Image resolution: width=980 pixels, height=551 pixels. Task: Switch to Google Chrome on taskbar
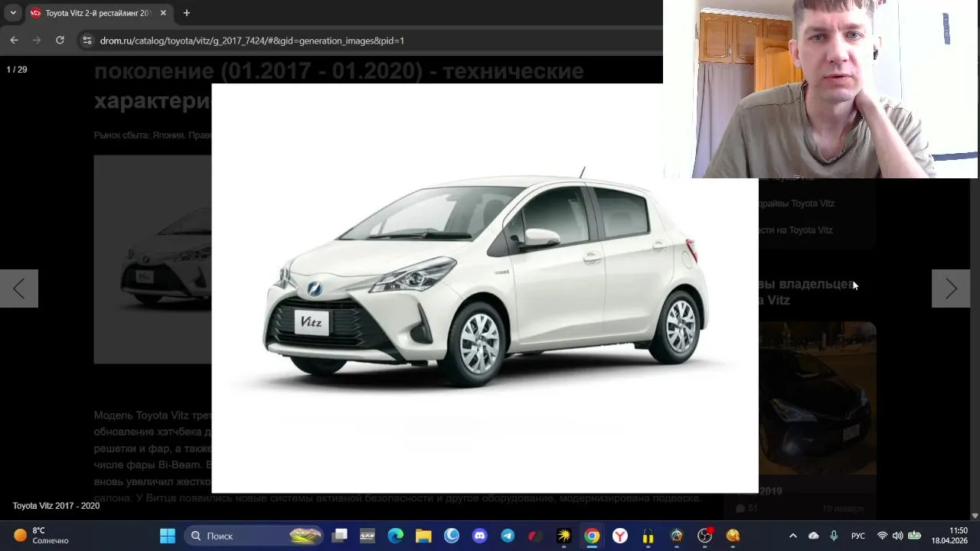[592, 536]
